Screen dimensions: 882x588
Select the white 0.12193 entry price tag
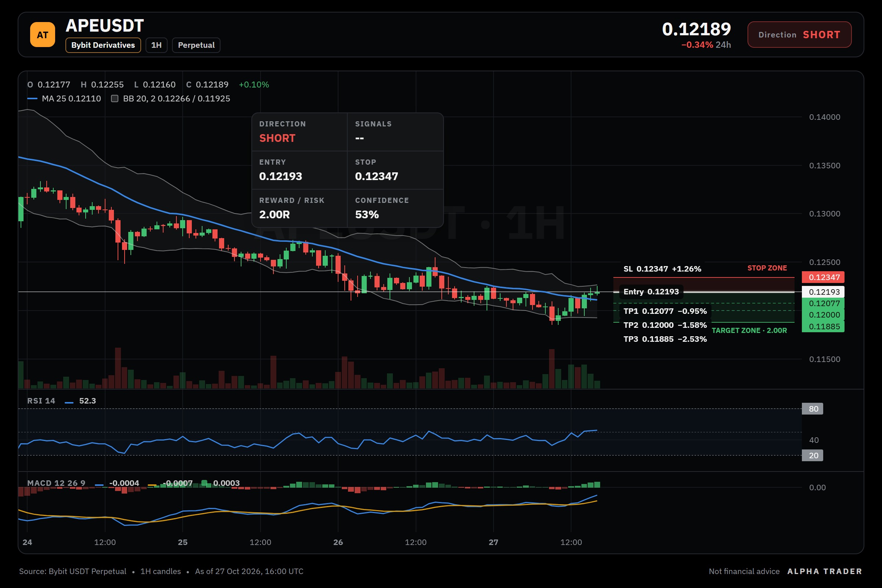coord(823,292)
